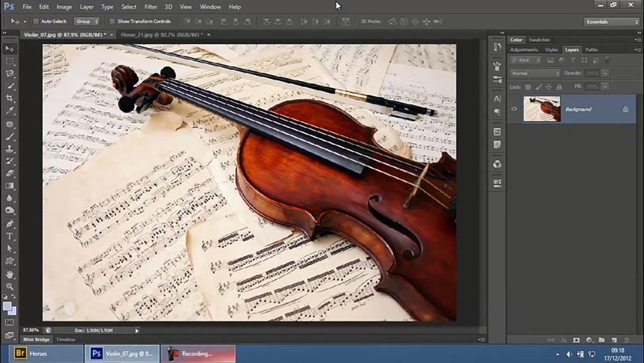Toggle adjustment layer filter in Layers panel
The height and width of the screenshot is (363, 644).
[x=561, y=60]
